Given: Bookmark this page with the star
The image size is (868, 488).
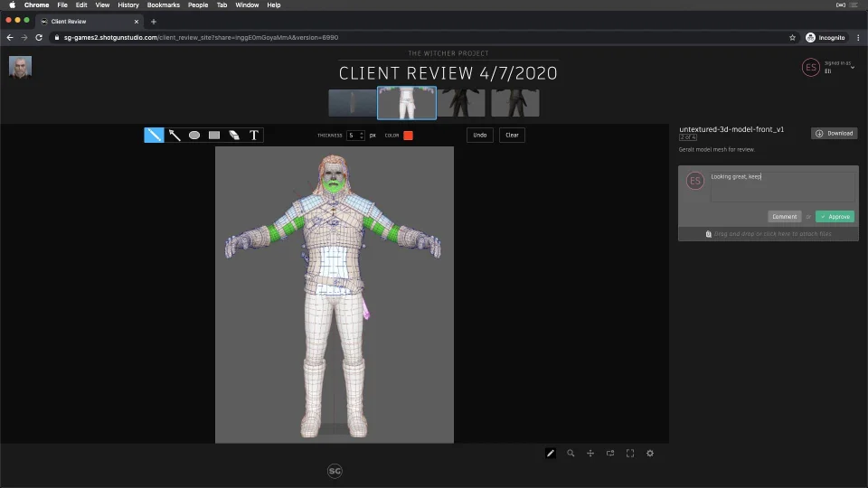Looking at the screenshot, I should [792, 38].
